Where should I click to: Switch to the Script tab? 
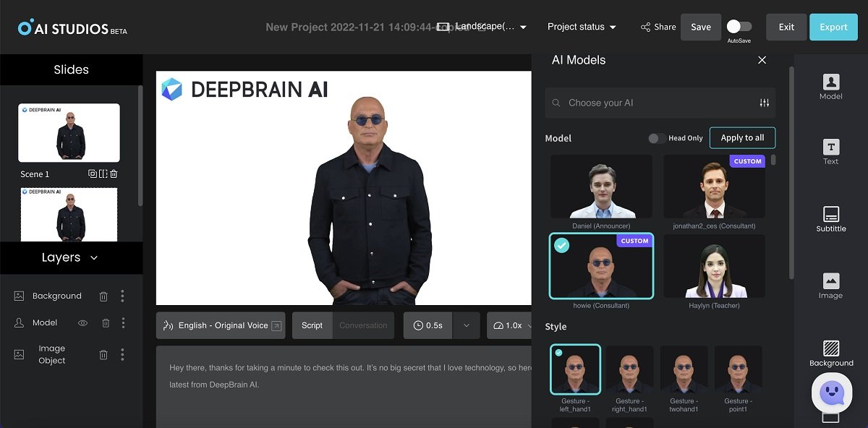point(312,325)
